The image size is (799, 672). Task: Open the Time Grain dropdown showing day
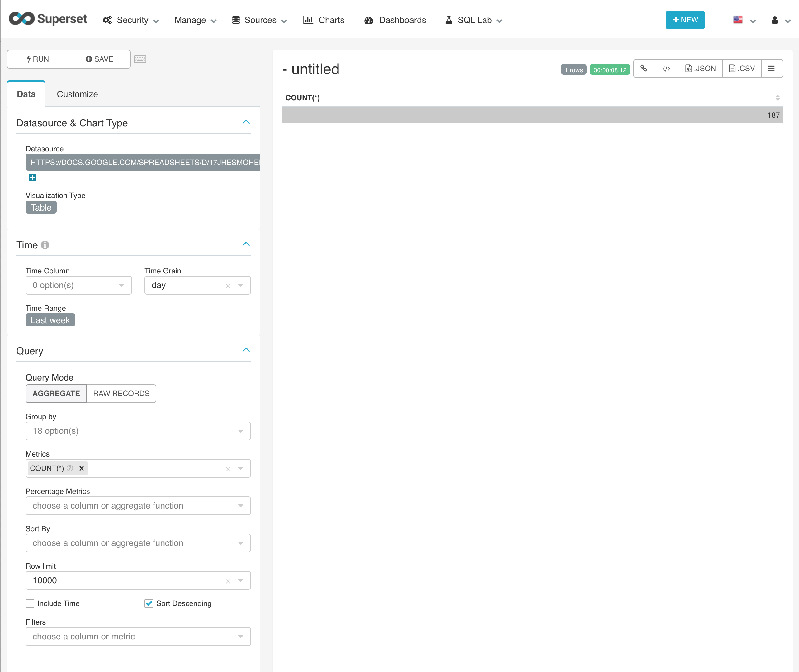[240, 285]
